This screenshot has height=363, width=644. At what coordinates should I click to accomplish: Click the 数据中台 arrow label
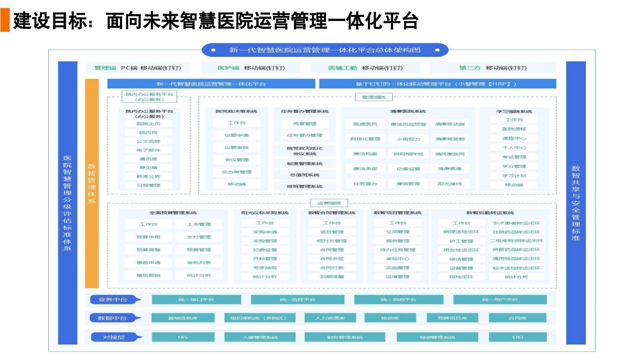click(x=115, y=318)
